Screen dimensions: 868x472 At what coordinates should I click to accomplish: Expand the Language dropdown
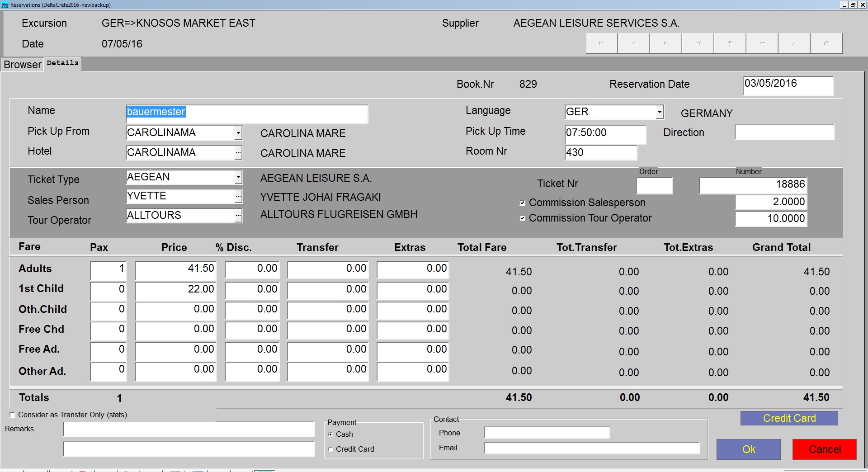click(660, 112)
